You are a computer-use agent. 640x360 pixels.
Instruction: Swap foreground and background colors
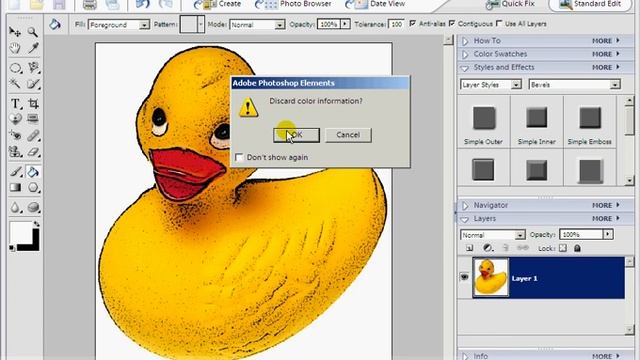(x=36, y=224)
